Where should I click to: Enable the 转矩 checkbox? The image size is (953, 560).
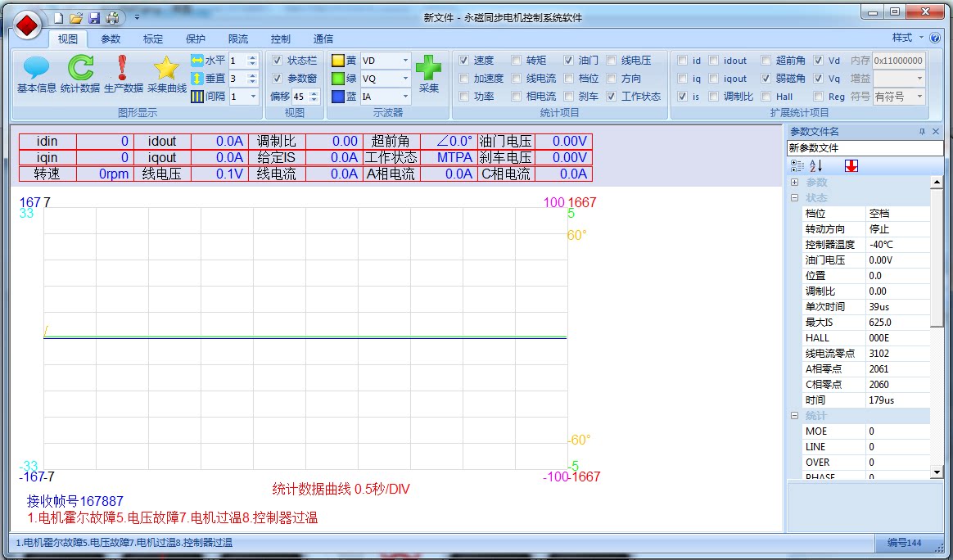(516, 61)
